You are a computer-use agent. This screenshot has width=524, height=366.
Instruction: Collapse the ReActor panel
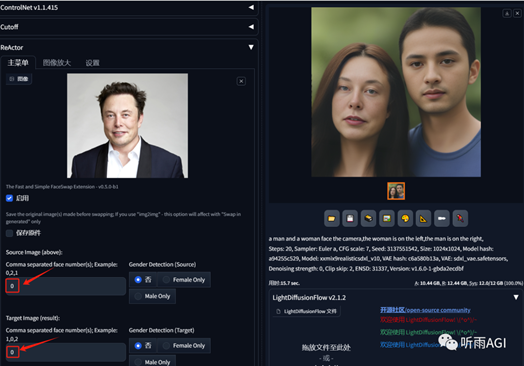251,47
